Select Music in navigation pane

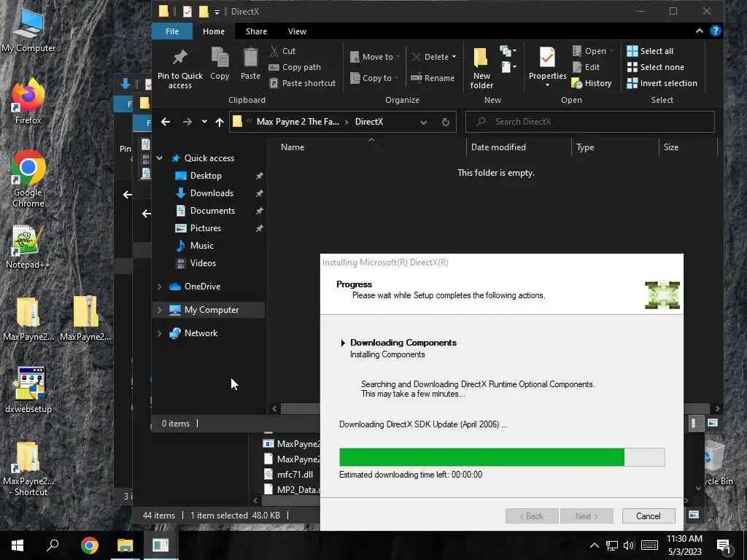pos(201,246)
